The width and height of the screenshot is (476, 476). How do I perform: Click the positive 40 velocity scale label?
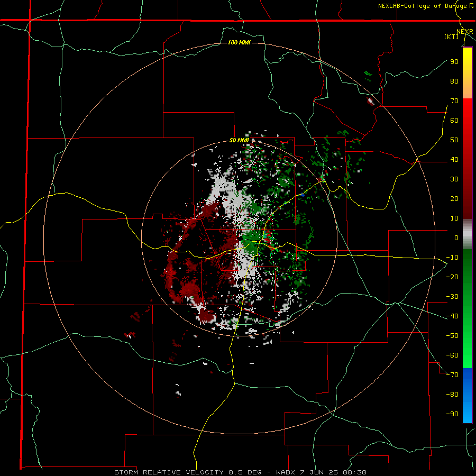tap(454, 159)
